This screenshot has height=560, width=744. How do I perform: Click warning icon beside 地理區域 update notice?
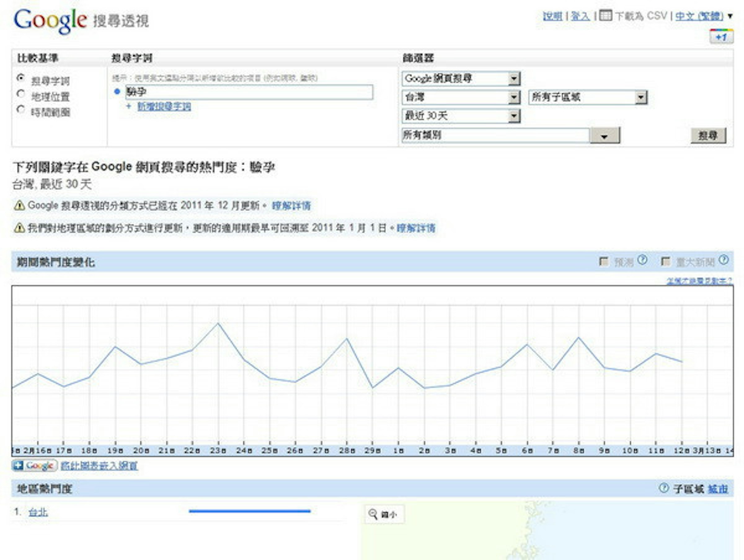(20, 228)
